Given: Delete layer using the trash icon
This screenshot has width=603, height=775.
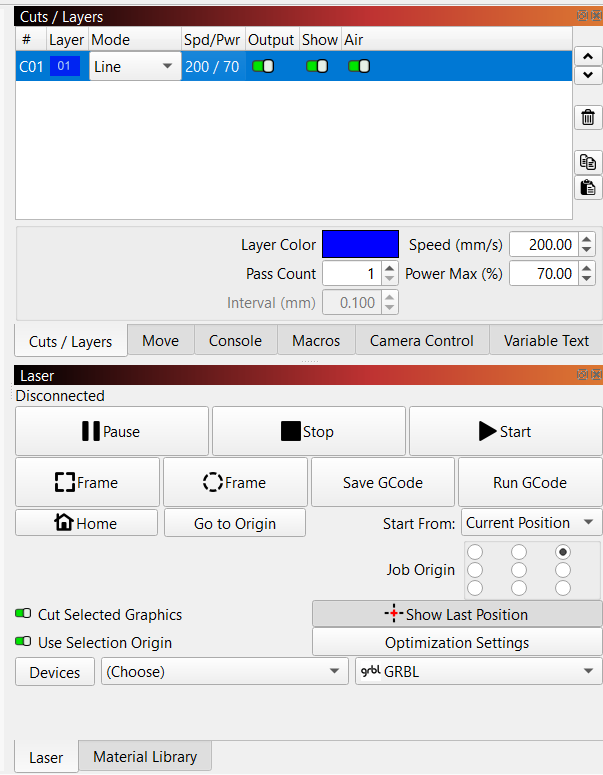Looking at the screenshot, I should pyautogui.click(x=589, y=117).
